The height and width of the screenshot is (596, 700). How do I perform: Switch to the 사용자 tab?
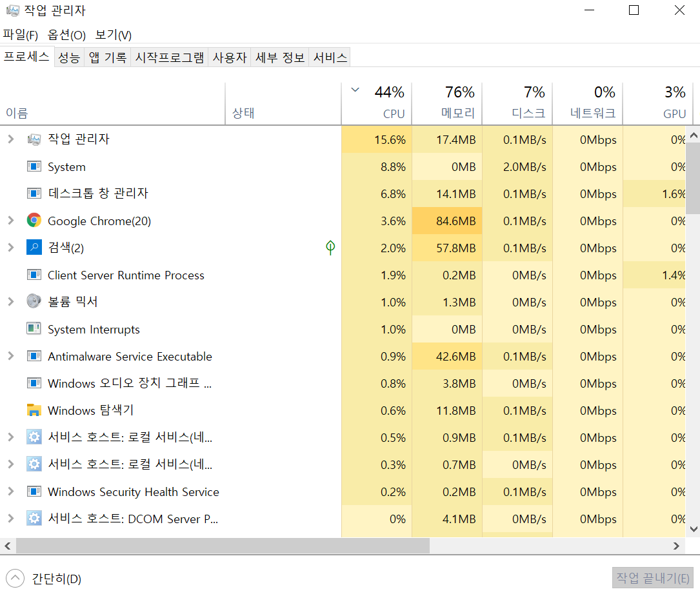point(230,57)
